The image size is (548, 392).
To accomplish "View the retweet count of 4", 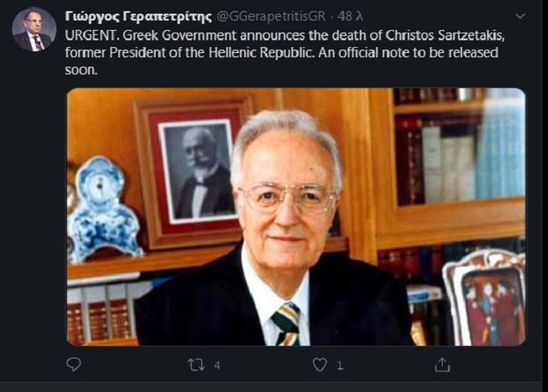I will 217,365.
